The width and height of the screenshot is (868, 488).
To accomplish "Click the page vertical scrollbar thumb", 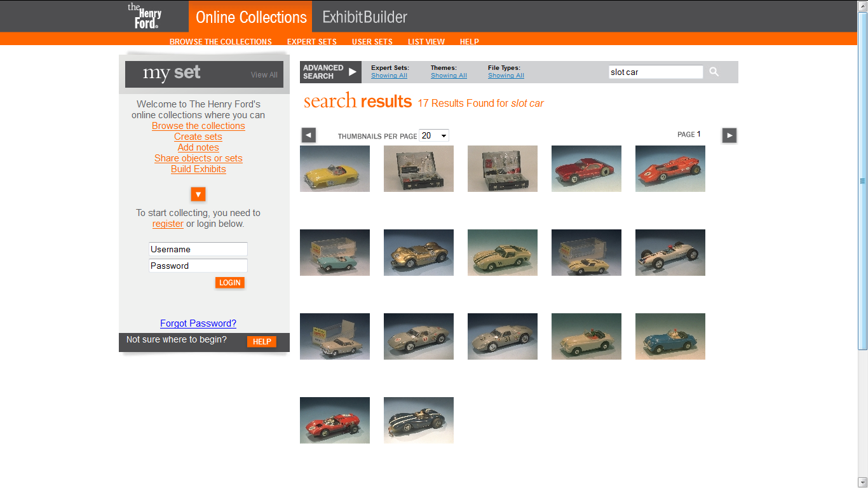I will coord(862,181).
